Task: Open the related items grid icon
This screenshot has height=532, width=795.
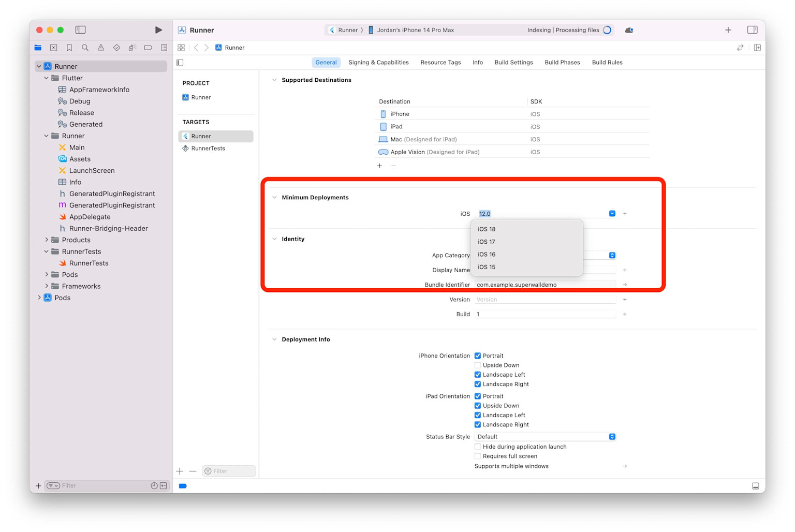Action: pyautogui.click(x=181, y=48)
